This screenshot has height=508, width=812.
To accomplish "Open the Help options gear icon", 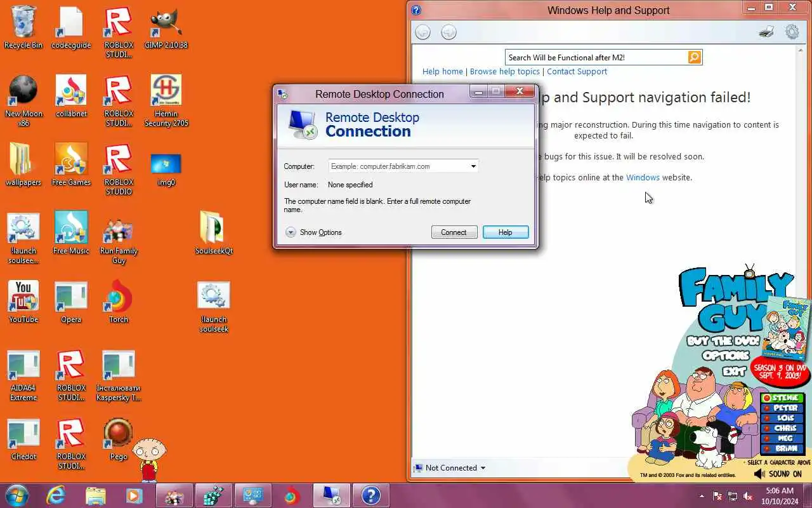I will 792,32.
